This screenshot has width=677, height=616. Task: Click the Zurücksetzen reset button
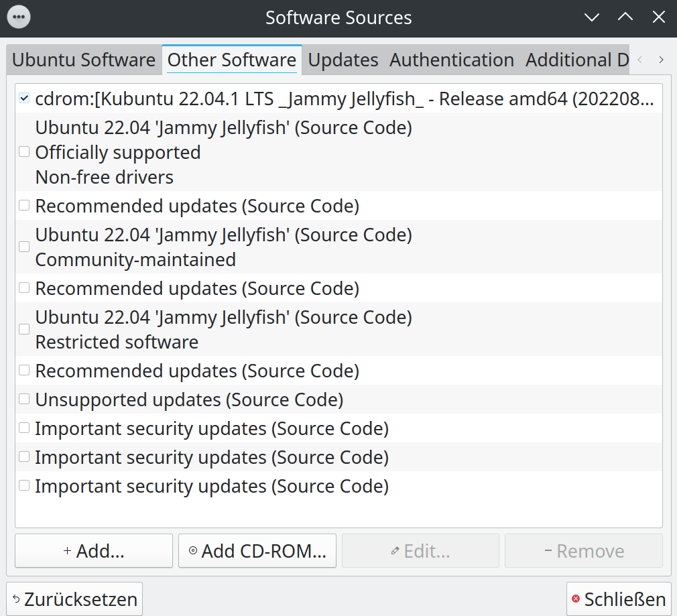74,599
